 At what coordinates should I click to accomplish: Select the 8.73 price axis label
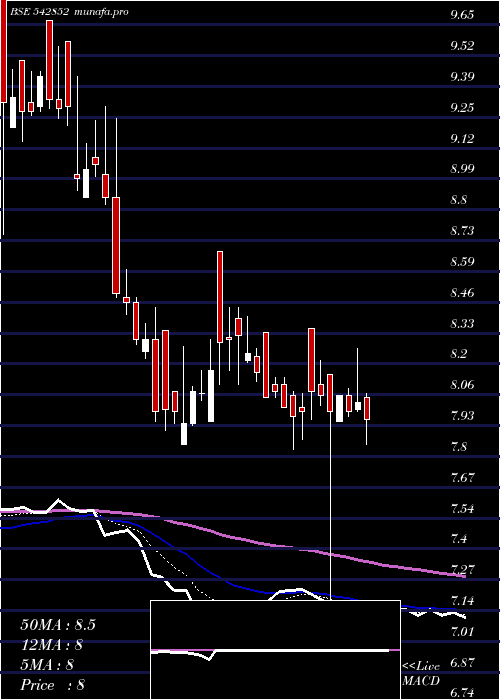(462, 231)
